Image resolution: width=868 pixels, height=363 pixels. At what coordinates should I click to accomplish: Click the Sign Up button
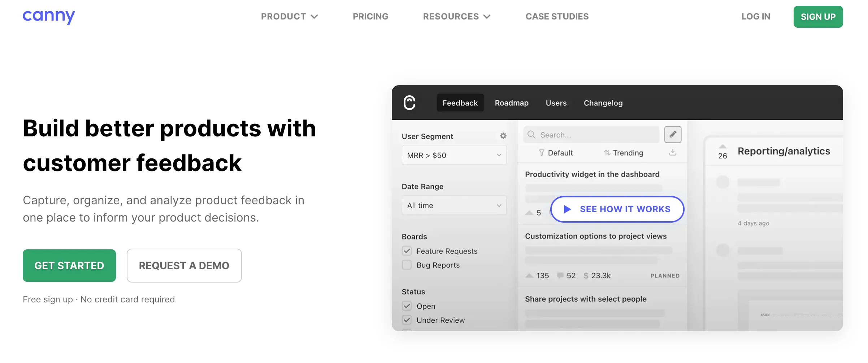click(x=818, y=17)
